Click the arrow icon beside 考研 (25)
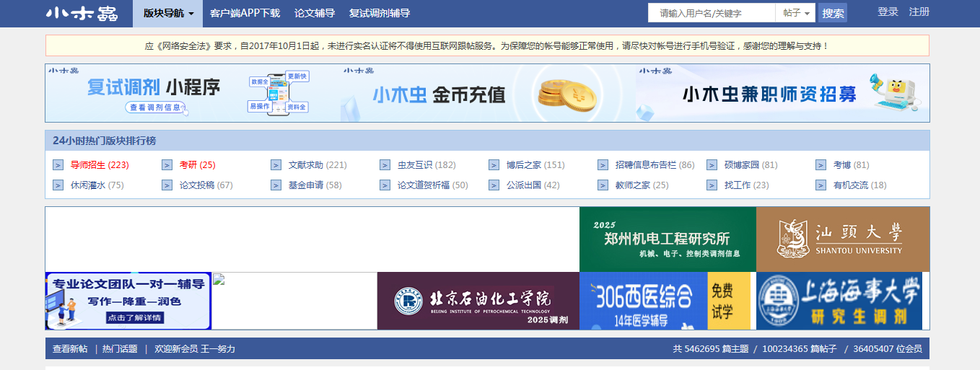Screen dimensions: 980x370 click(x=167, y=165)
